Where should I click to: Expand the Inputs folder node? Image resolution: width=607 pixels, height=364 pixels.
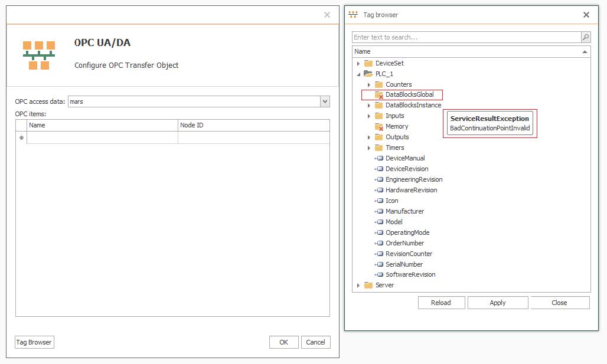point(368,116)
